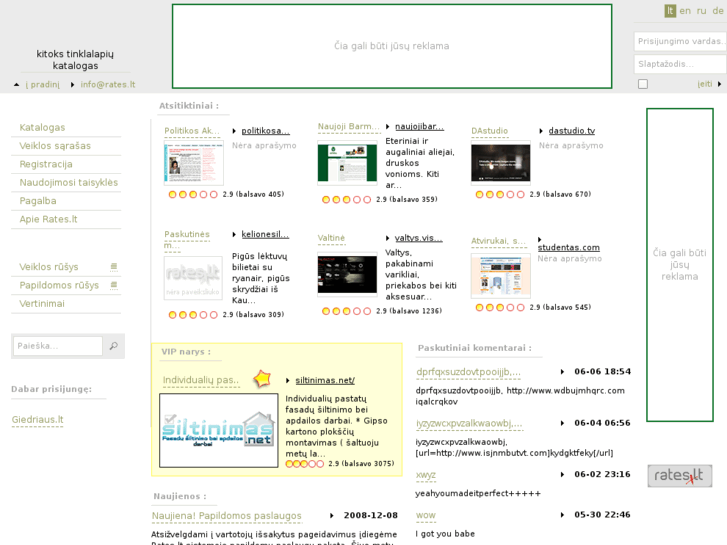Open the Politikos Ak site thumbnail
727x545 pixels.
[x=193, y=164]
